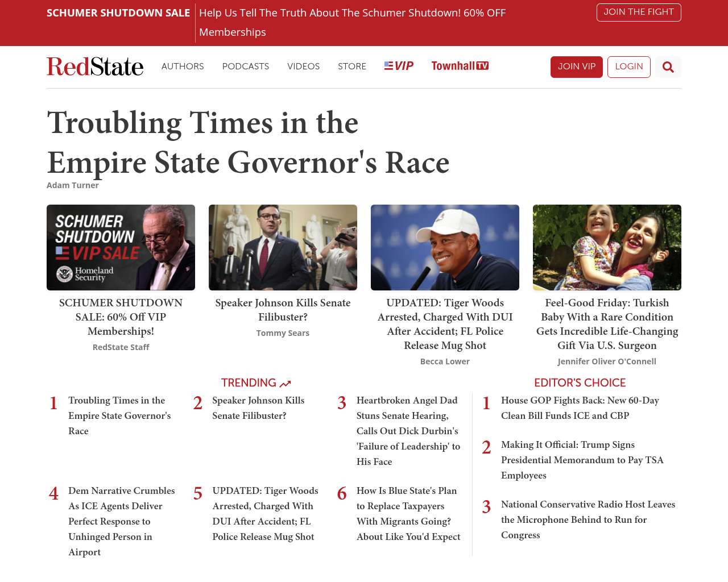Open the Authors menu item
The width and height of the screenshot is (728, 582).
pos(183,66)
